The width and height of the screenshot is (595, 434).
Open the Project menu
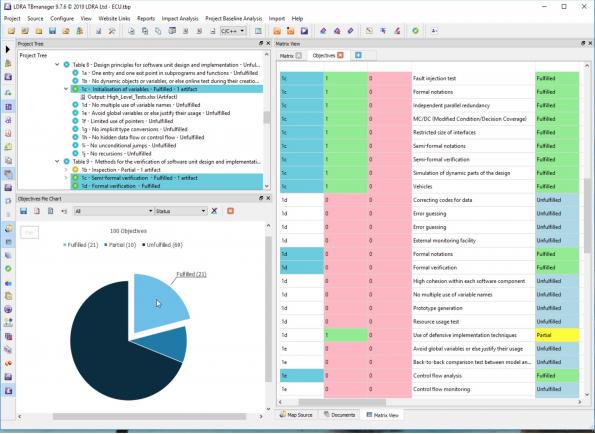pos(12,18)
